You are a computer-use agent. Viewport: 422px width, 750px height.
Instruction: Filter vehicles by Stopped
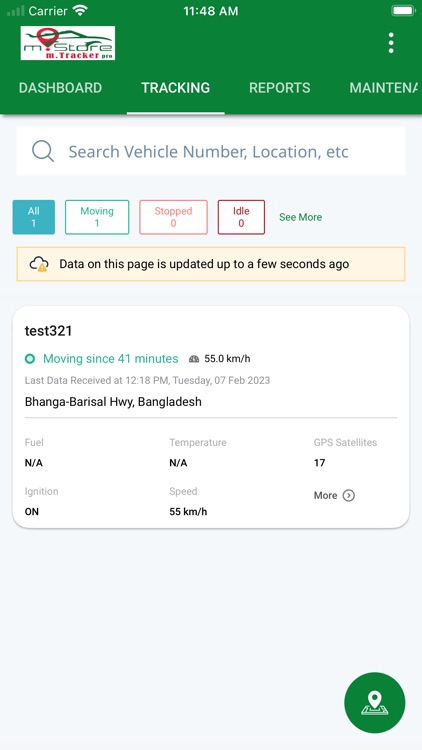click(x=173, y=217)
